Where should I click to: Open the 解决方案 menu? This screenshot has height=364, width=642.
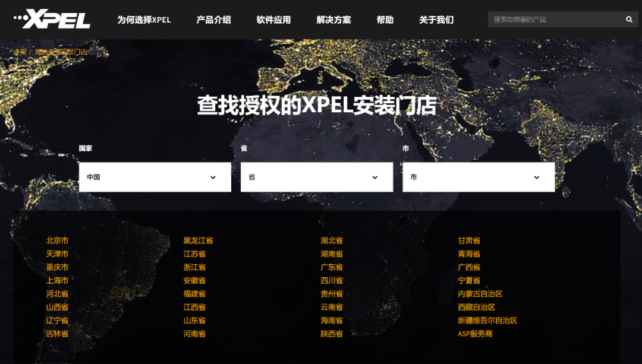pos(333,20)
